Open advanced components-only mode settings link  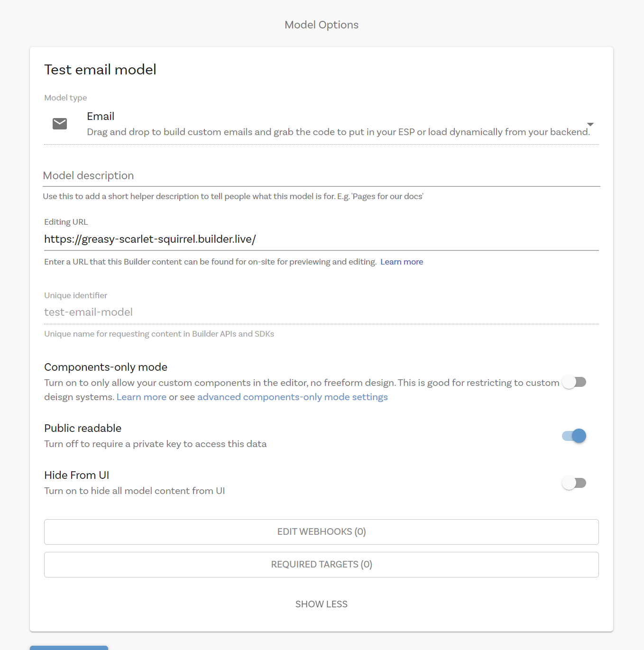tap(292, 397)
